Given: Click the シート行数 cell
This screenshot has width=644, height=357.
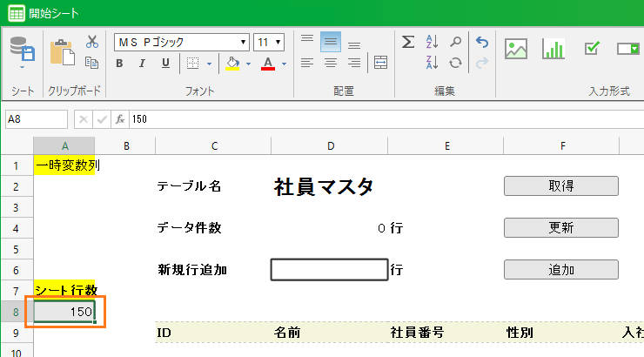Looking at the screenshot, I should tap(64, 291).
